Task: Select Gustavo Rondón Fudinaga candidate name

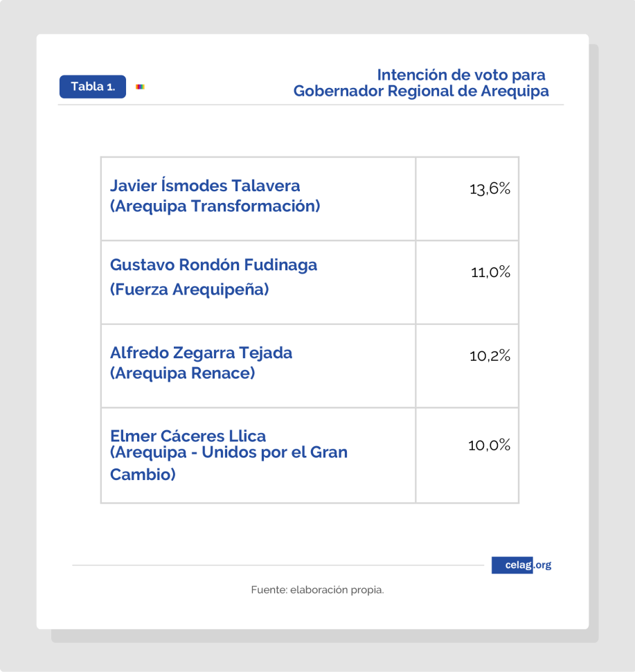Action: tap(213, 265)
